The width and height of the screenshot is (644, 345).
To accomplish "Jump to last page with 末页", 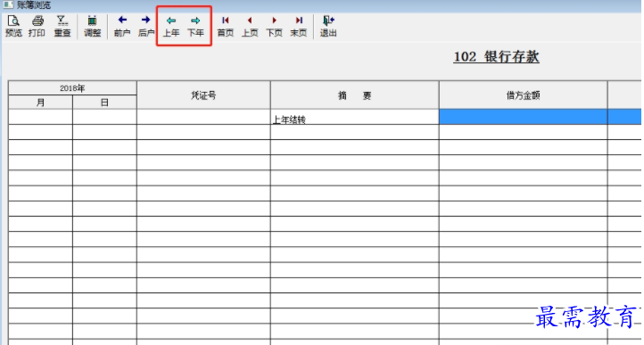I will click(x=299, y=26).
